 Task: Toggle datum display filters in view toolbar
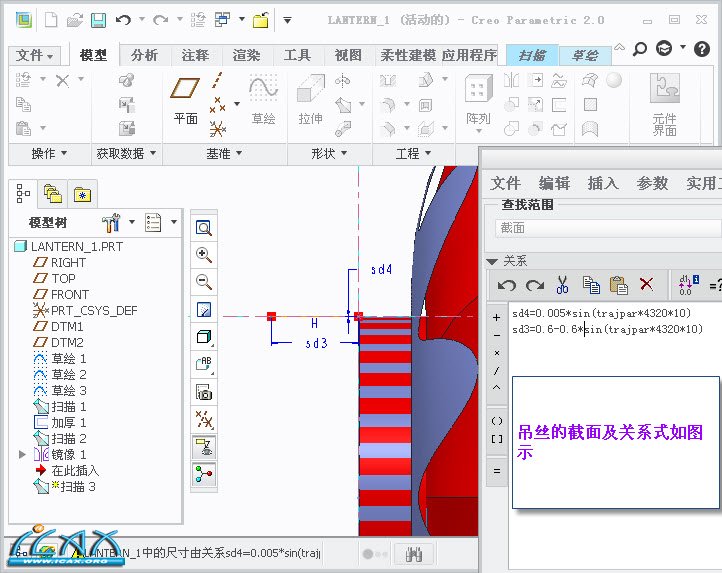(204, 419)
